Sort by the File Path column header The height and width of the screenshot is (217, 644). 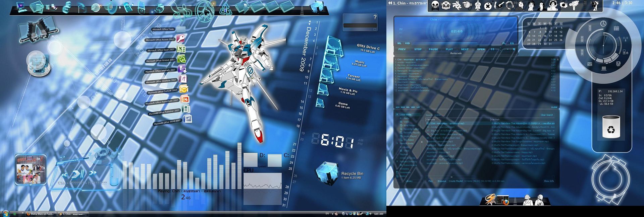point(523,119)
